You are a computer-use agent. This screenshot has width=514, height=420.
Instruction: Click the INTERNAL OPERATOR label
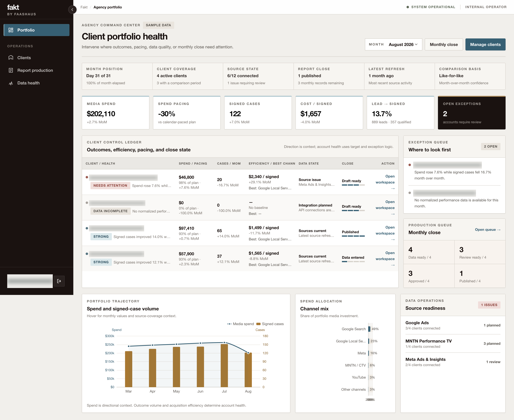click(486, 7)
